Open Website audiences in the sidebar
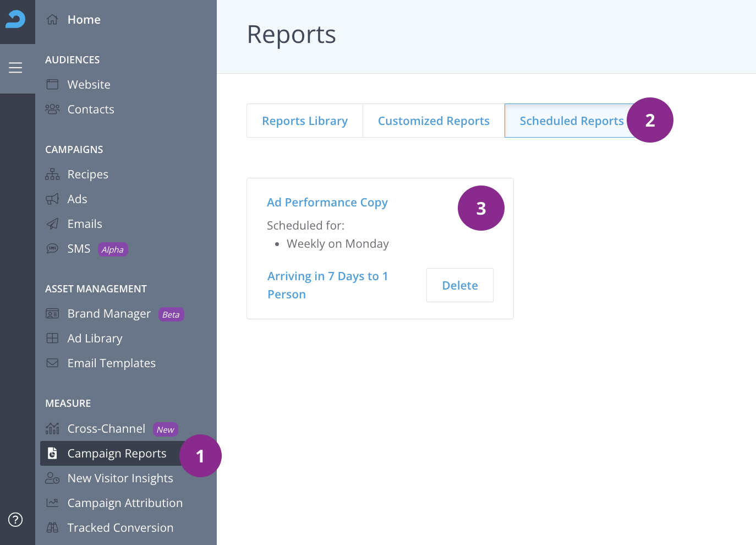 (89, 84)
